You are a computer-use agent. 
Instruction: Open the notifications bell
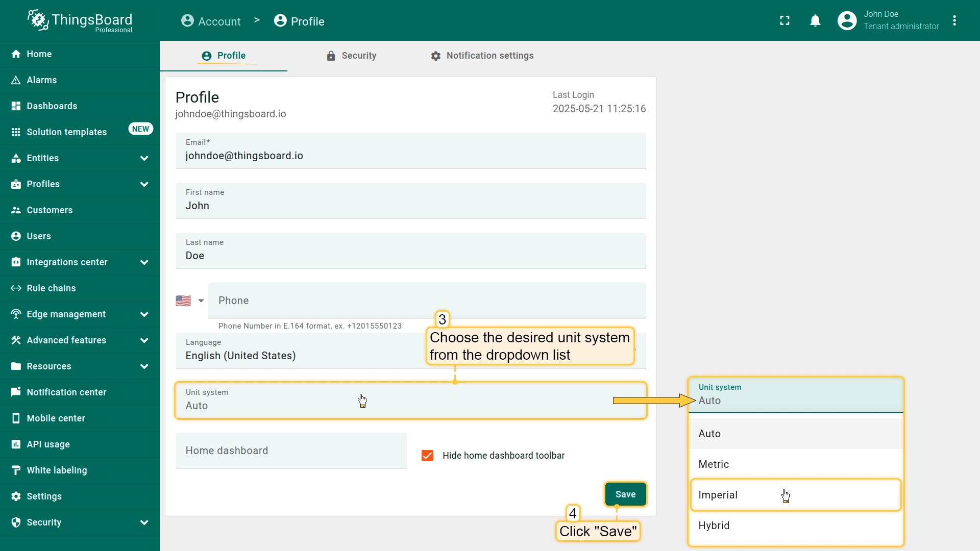point(815,20)
